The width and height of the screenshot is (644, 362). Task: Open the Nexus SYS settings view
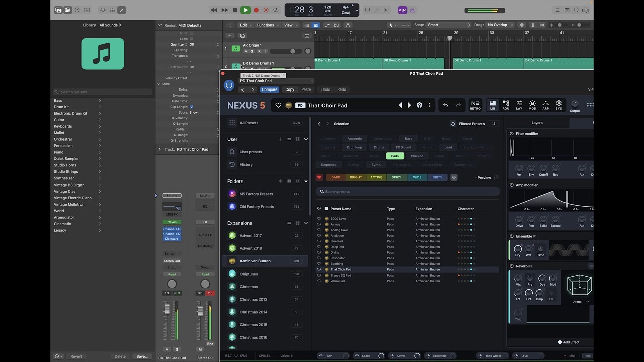coord(559,105)
